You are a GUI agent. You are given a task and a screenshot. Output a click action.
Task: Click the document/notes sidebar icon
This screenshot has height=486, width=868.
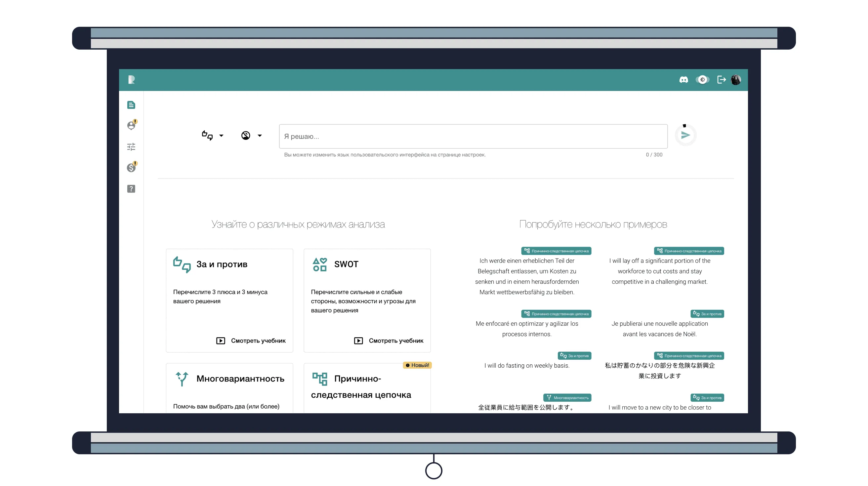[131, 105]
